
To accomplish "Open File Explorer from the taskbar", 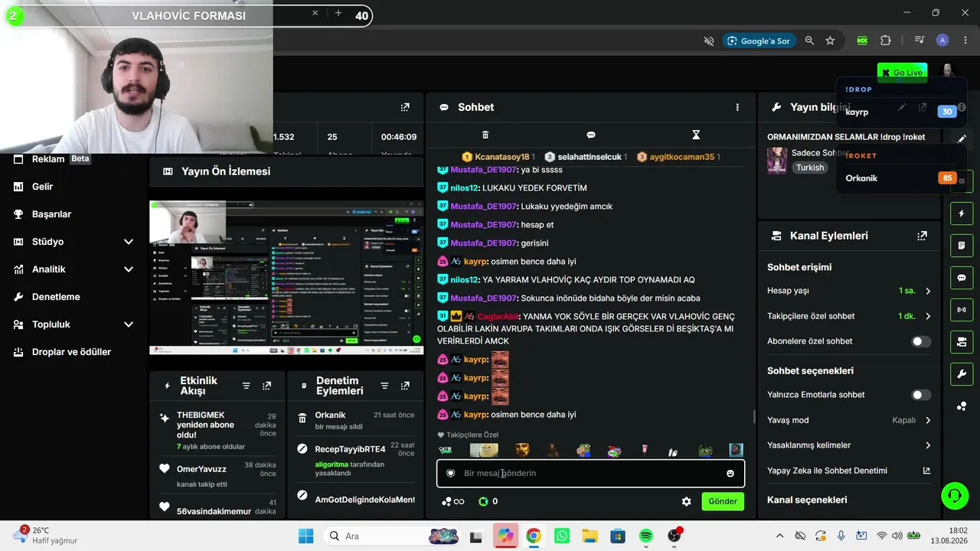I will [589, 536].
